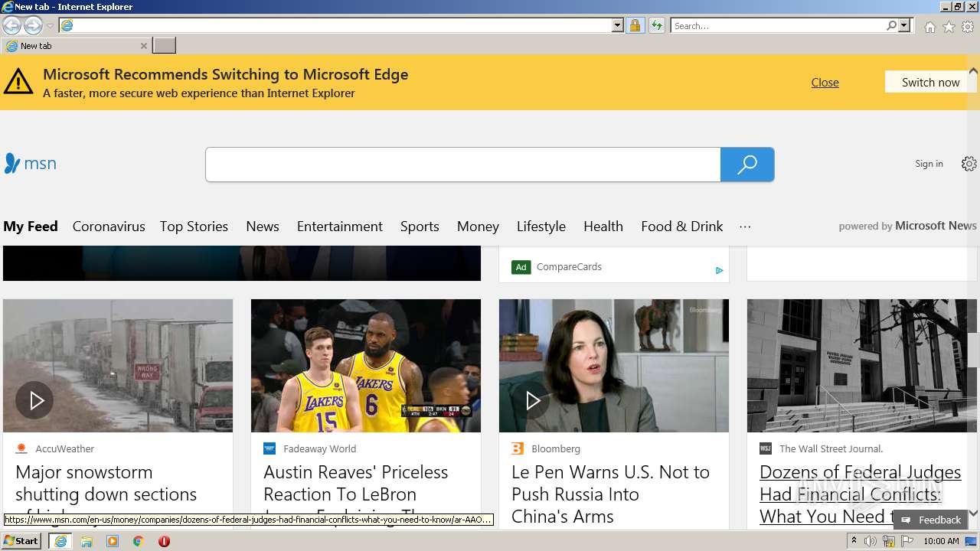980x551 pixels.
Task: Click Internet Explorer taskbar icon
Action: [60, 541]
